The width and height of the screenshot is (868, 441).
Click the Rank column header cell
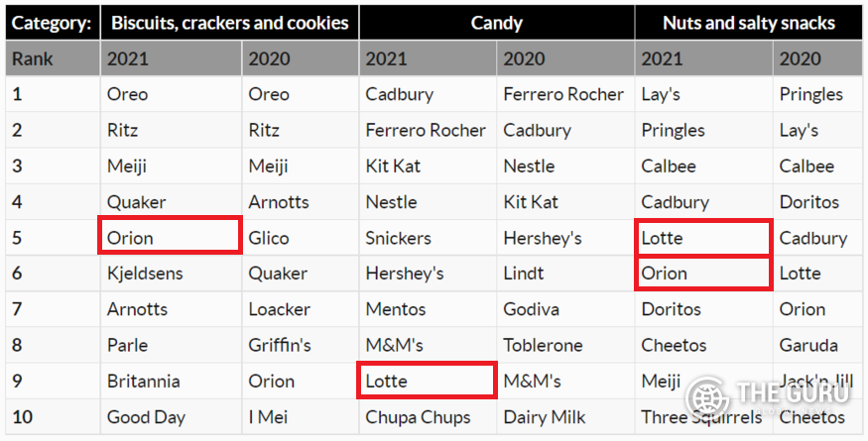coord(53,58)
